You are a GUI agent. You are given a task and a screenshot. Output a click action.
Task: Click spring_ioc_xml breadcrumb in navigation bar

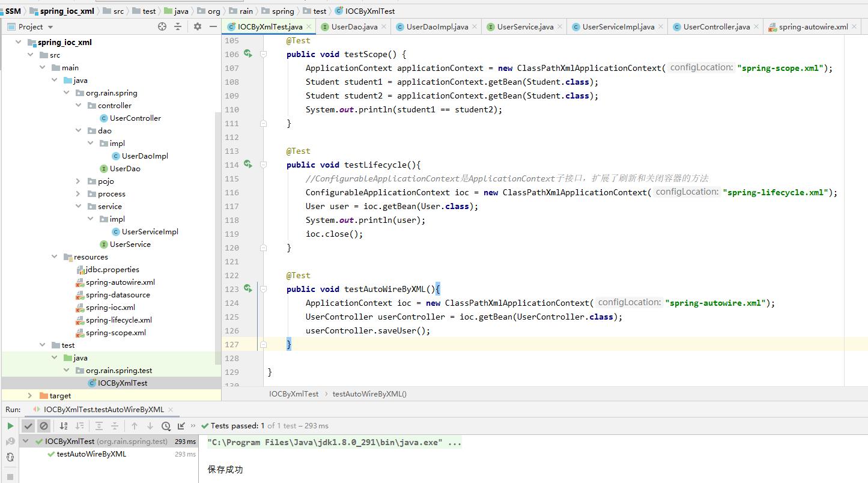click(x=62, y=11)
